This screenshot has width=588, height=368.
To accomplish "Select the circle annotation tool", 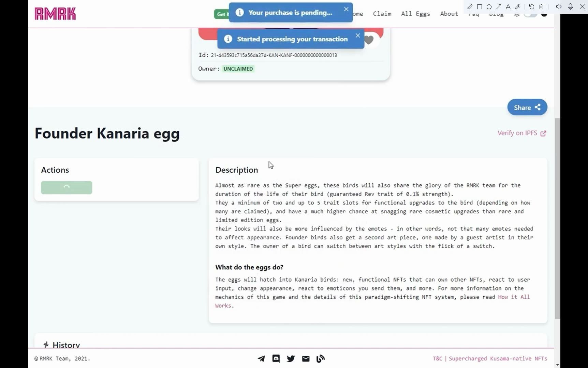I will (x=489, y=7).
